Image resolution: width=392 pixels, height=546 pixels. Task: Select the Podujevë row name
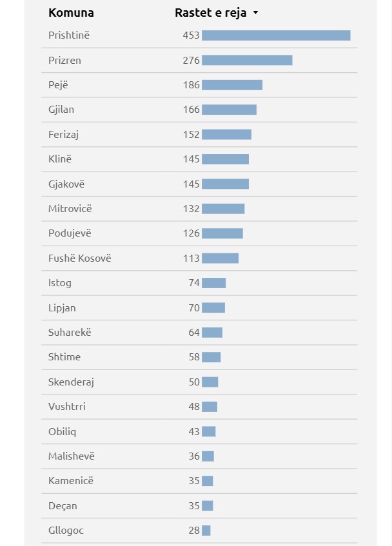(70, 233)
